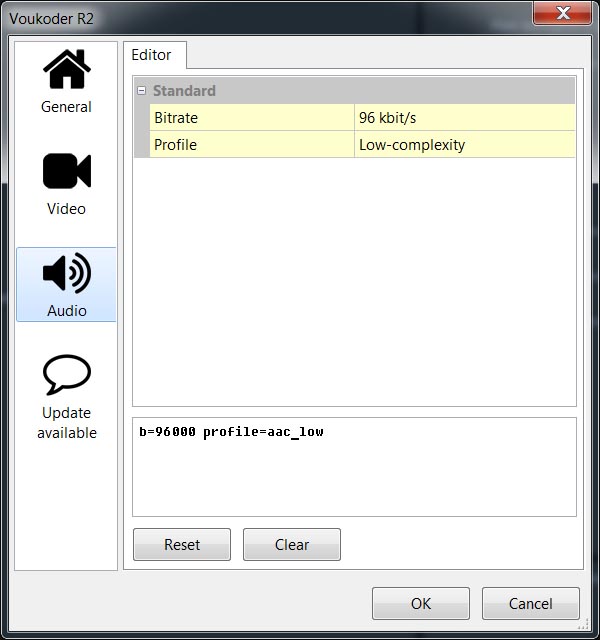Select the Audio speaker icon section

tap(67, 273)
